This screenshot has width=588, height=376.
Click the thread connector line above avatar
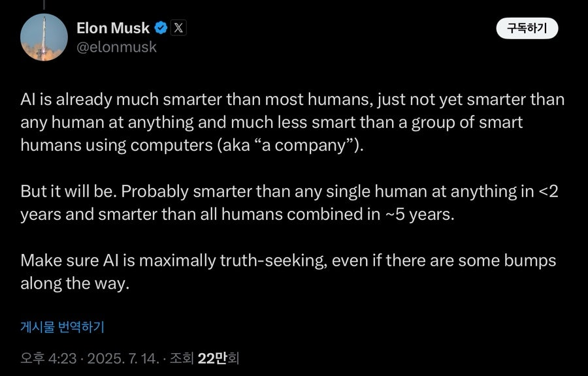(x=44, y=5)
